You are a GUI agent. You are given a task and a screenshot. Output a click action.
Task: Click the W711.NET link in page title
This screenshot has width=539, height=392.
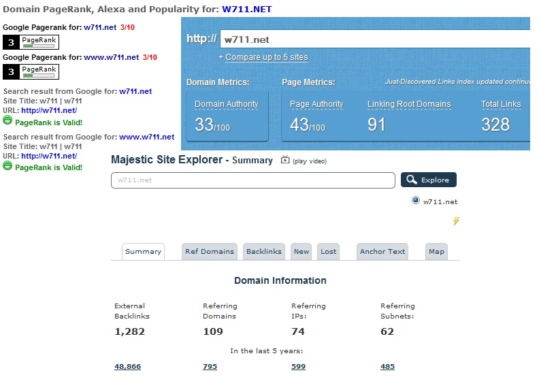tap(247, 10)
